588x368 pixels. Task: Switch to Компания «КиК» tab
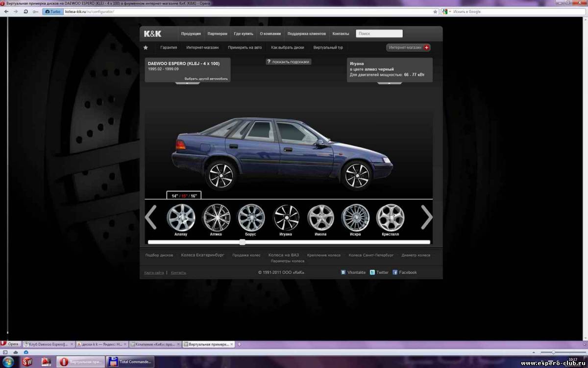155,344
